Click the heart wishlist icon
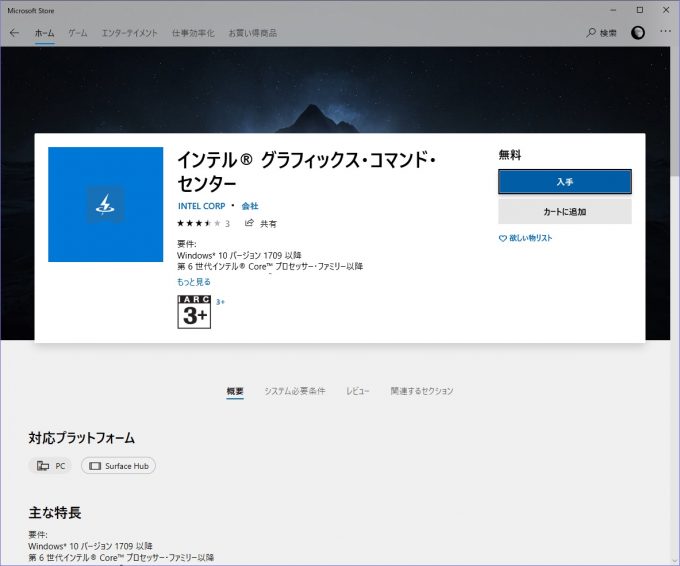This screenshot has width=680, height=566. (x=503, y=238)
